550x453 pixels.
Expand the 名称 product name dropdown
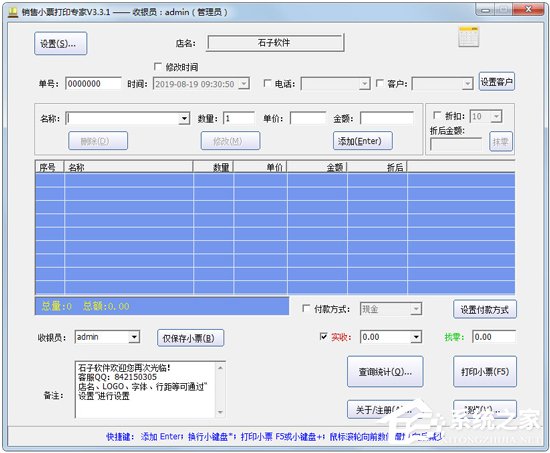pyautogui.click(x=184, y=119)
